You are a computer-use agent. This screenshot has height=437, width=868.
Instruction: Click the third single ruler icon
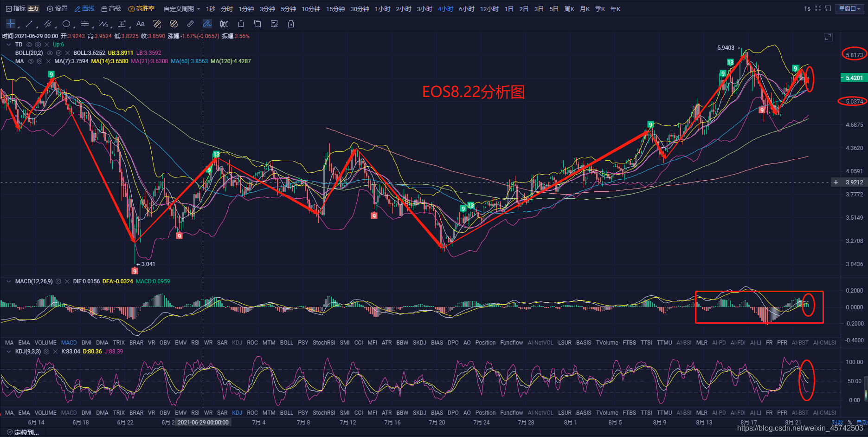click(191, 24)
